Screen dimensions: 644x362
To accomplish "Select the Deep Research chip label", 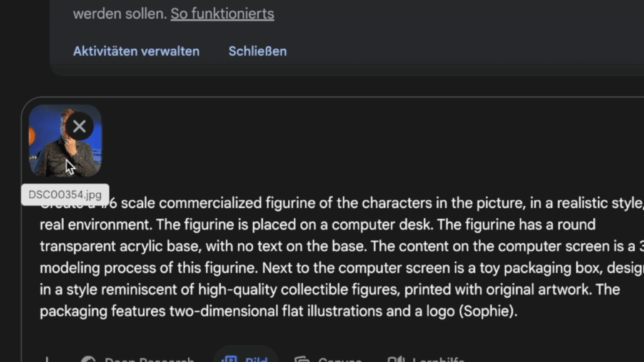I will point(149,359).
